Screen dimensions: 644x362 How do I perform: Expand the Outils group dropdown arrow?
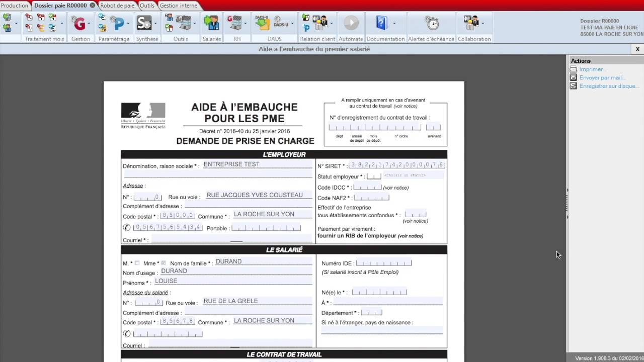[x=195, y=23]
